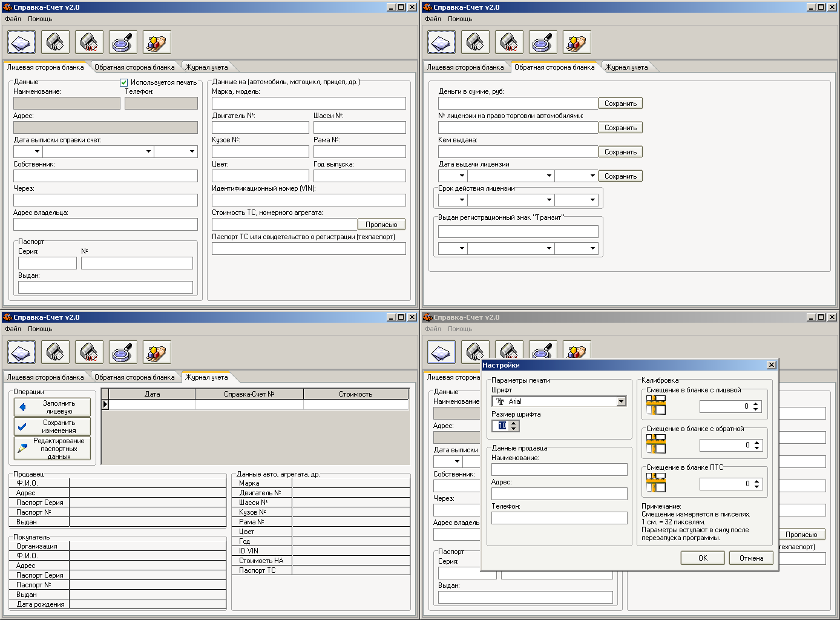Switch to 'Журнал учета' tab in top-right window
840x620 pixels.
point(626,67)
